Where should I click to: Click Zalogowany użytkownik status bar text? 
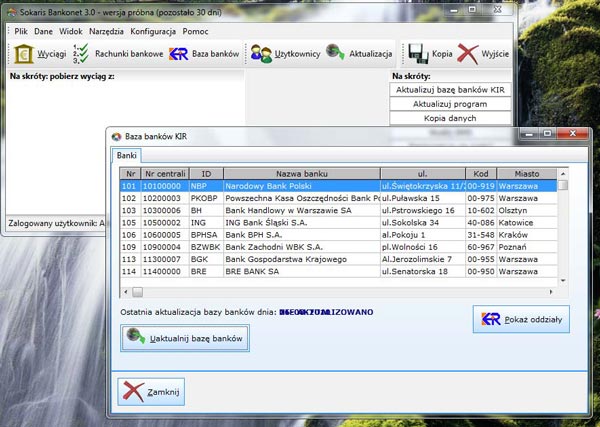[x=56, y=223]
